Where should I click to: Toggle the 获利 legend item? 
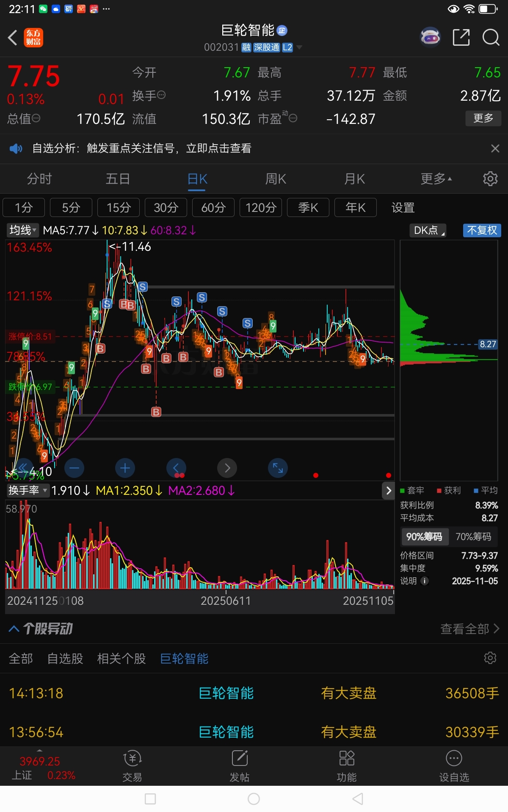click(449, 490)
